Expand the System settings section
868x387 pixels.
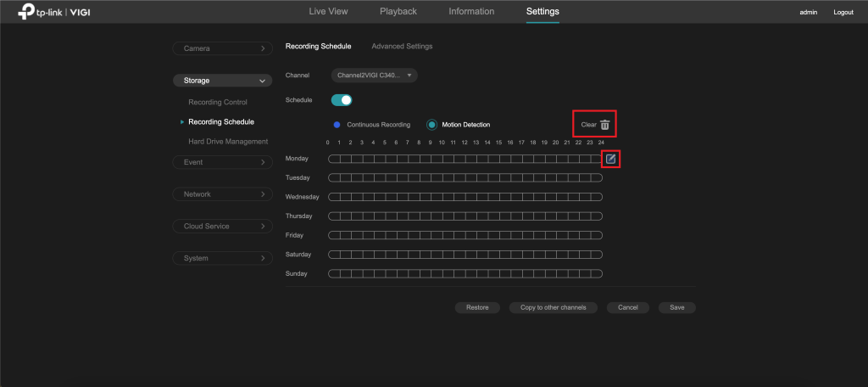223,258
